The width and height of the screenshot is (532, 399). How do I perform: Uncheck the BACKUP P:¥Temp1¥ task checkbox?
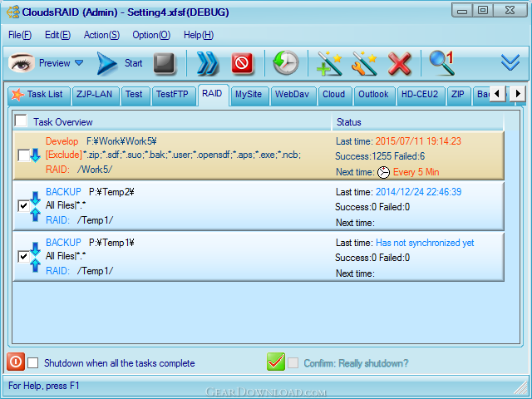23,257
